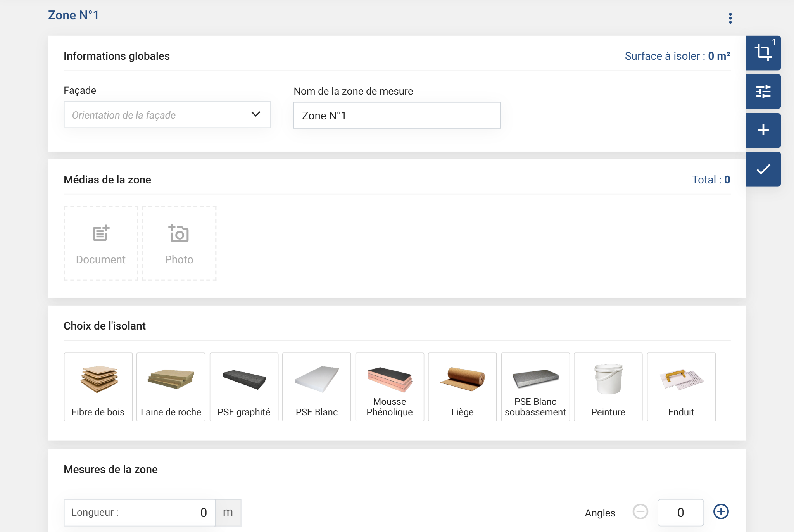Screen dimensions: 794x532
Task: Select Liège cork insulation
Action: coord(463,387)
